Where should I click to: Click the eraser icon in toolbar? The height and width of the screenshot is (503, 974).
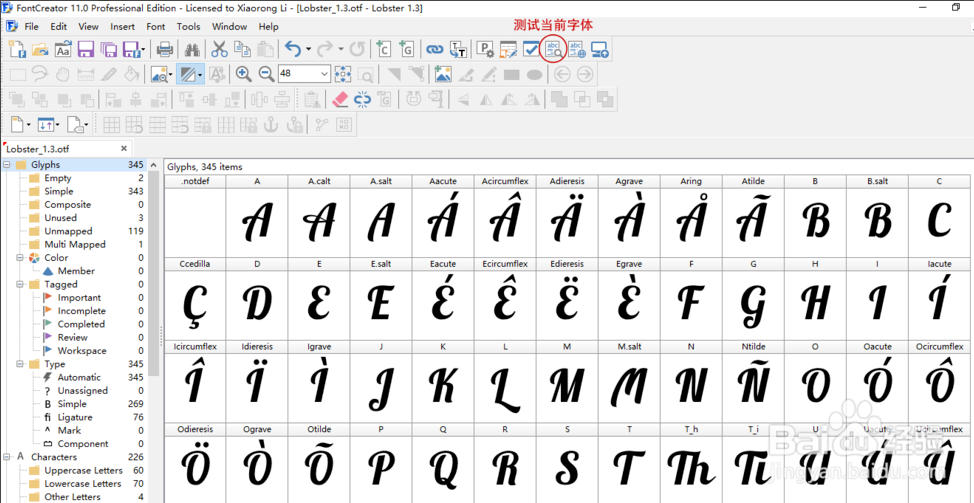339,99
